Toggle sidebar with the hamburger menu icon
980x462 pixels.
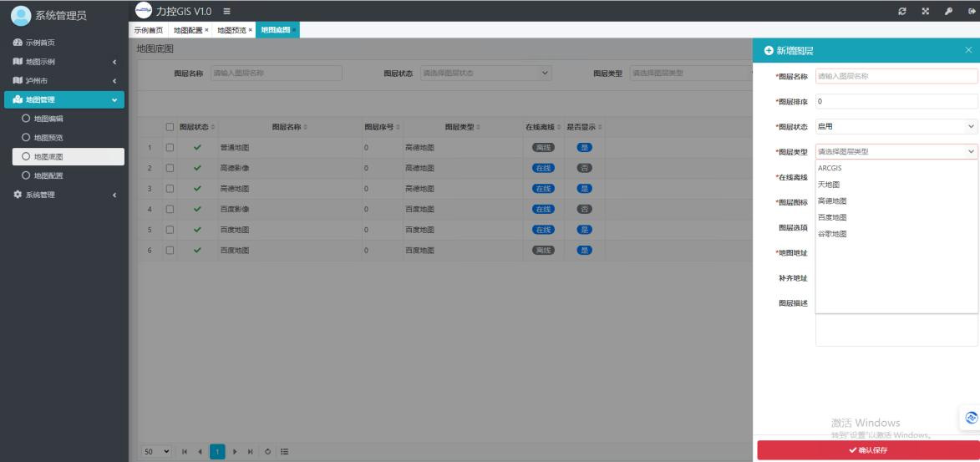[226, 10]
